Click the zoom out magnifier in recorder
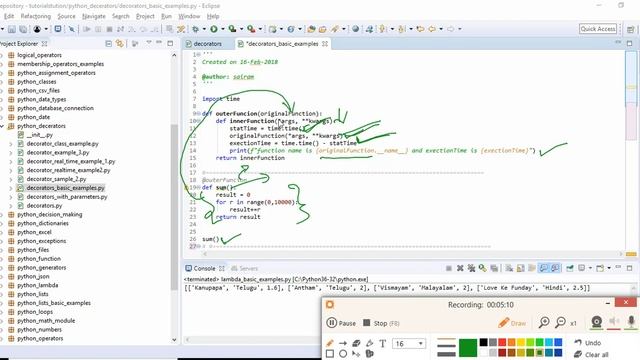Image resolution: width=640 pixels, height=360 pixels. tap(561, 322)
